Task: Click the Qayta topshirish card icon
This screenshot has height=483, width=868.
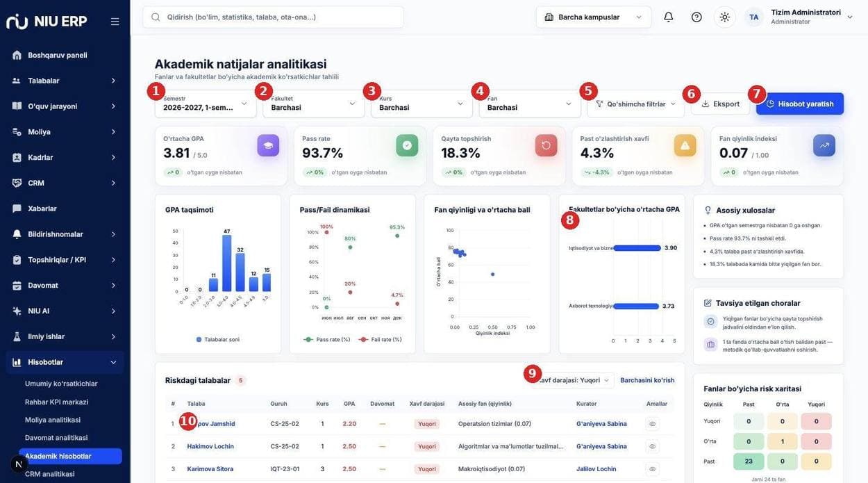Action: click(x=546, y=145)
